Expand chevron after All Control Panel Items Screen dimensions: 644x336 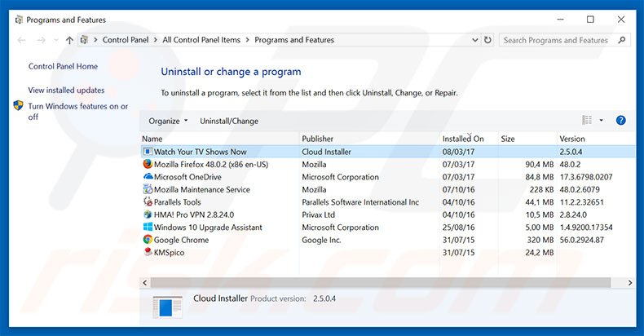point(248,40)
